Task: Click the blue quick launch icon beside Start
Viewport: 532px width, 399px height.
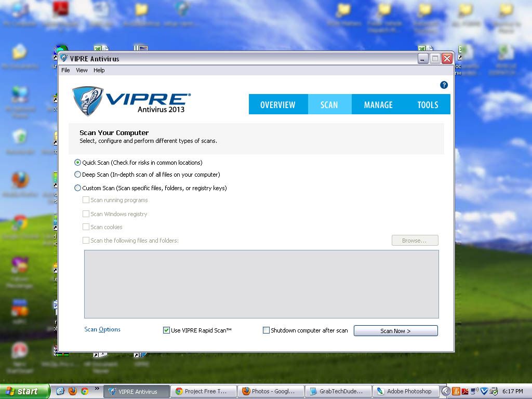Action: pos(60,391)
